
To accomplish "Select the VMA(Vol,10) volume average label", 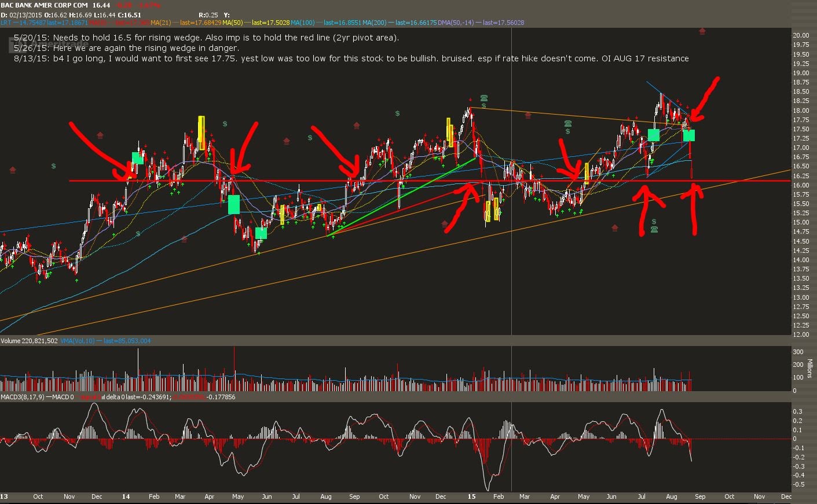I will [78, 341].
